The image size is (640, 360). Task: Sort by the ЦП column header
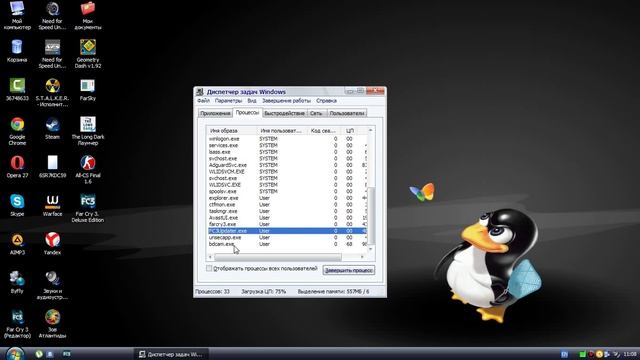tap(350, 131)
